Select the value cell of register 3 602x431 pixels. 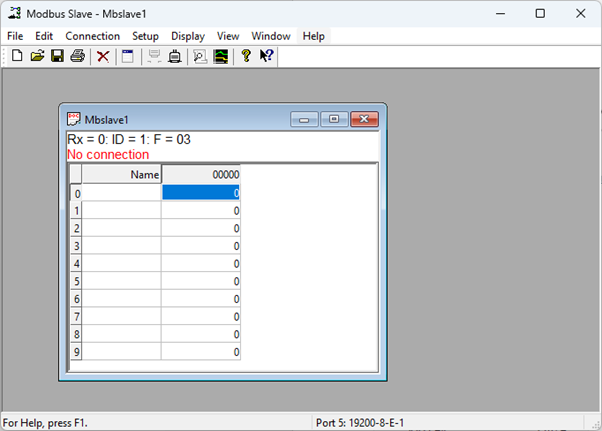tap(201, 246)
